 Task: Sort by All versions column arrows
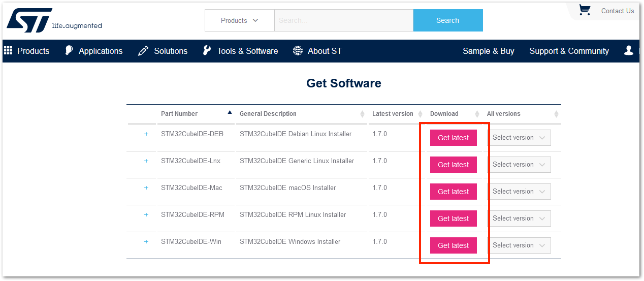click(x=556, y=114)
